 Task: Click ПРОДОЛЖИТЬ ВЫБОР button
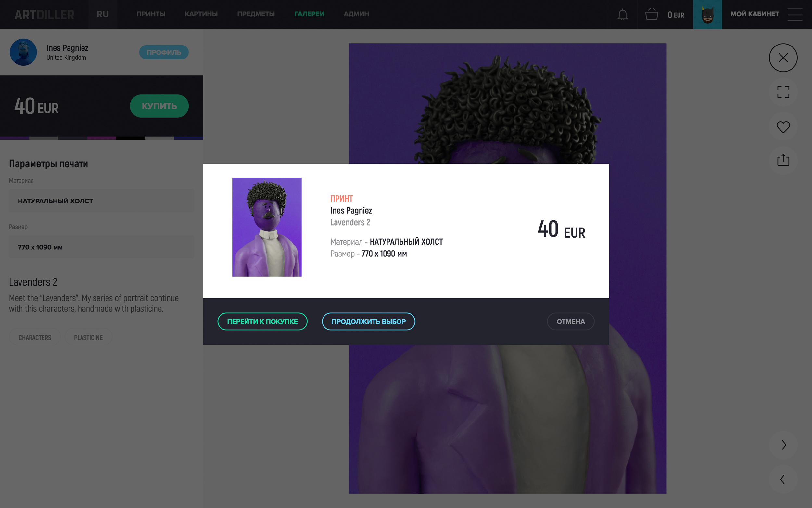(369, 321)
